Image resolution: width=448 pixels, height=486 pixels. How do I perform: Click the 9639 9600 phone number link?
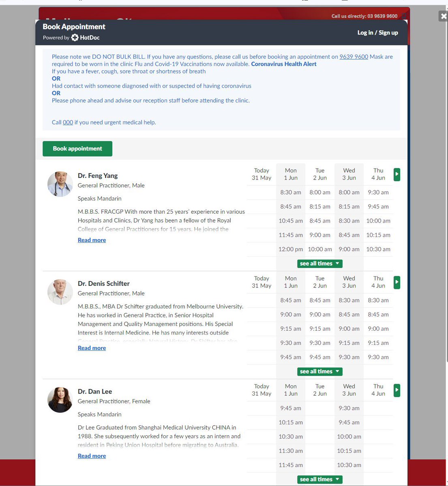point(354,57)
